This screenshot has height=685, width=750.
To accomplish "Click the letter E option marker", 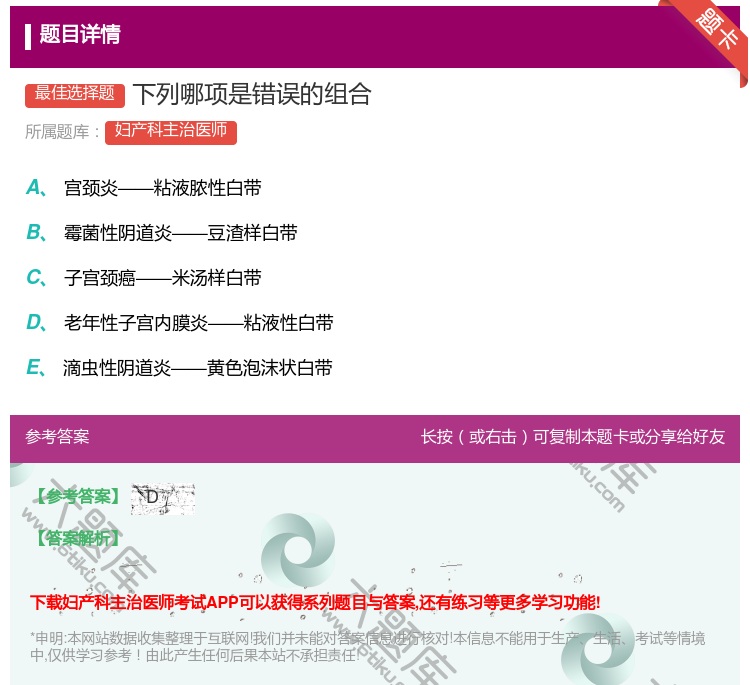I will click(36, 367).
